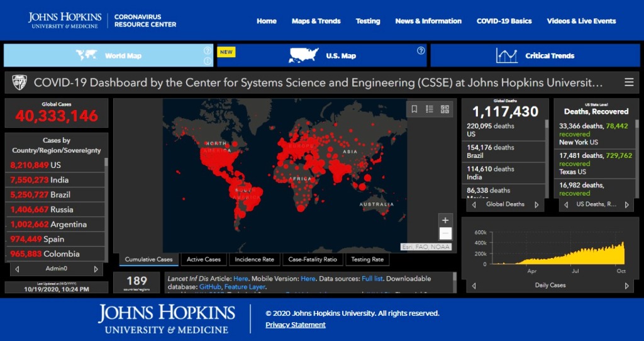Click the United States map silhouette icon
The height and width of the screenshot is (341, 644).
[304, 55]
